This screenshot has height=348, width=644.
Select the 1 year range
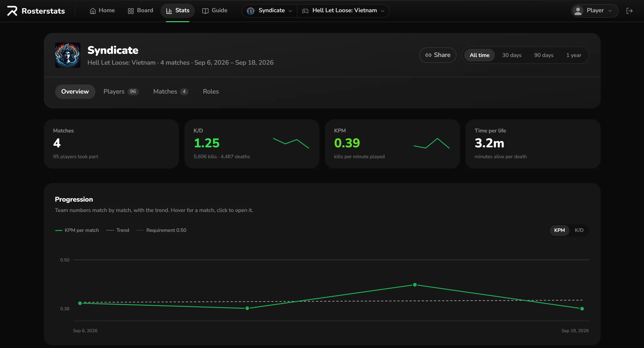[573, 55]
